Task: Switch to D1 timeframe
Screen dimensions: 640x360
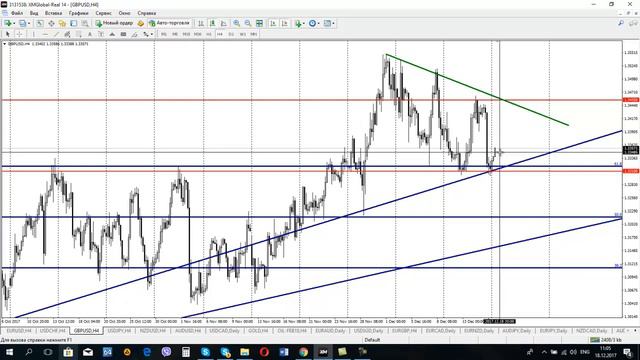Action: pyautogui.click(x=231, y=34)
